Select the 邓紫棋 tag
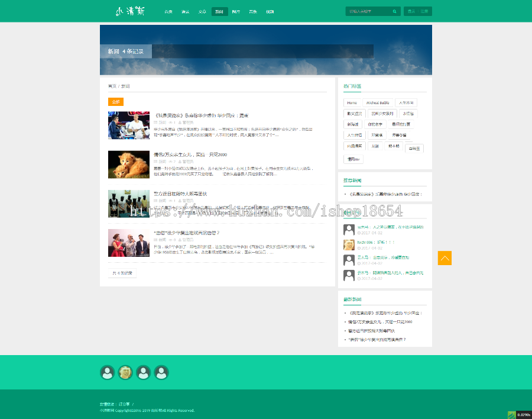 coord(377,136)
